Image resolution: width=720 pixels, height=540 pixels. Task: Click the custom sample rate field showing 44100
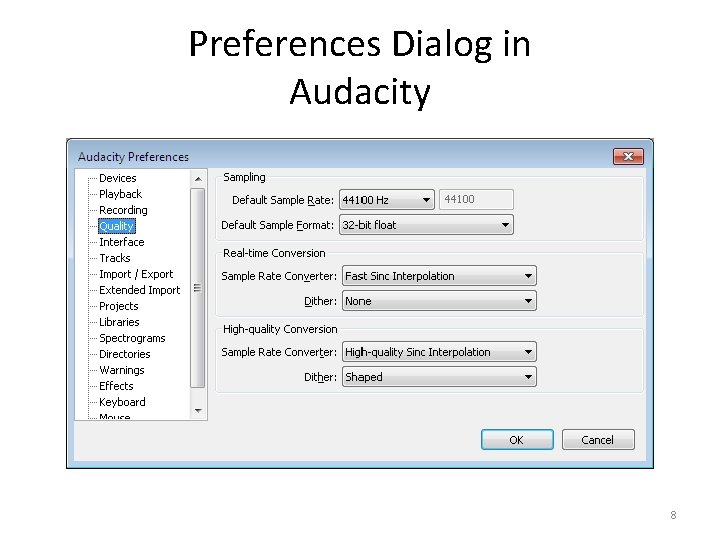point(476,200)
